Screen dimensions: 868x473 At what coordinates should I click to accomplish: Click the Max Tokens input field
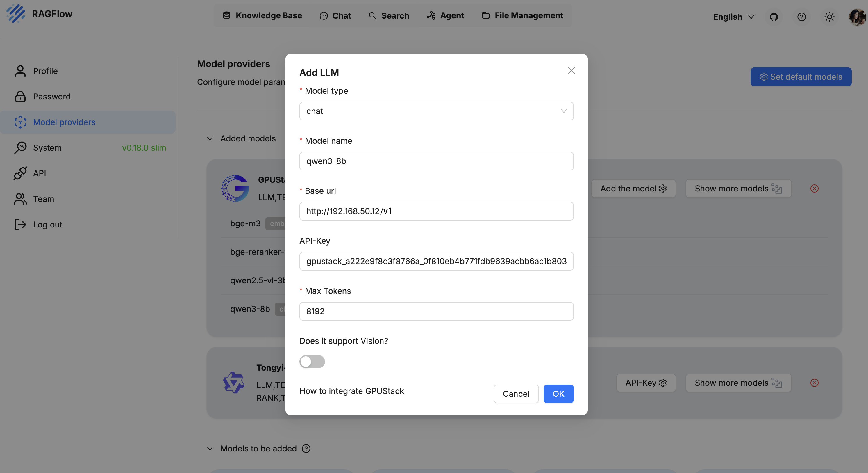click(x=436, y=311)
